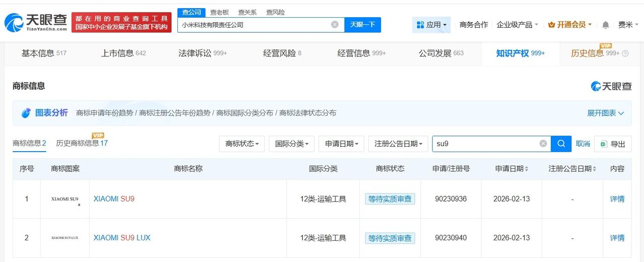Open the 法律诉讼 tab
Screen dimensions: 644x262
pos(203,53)
